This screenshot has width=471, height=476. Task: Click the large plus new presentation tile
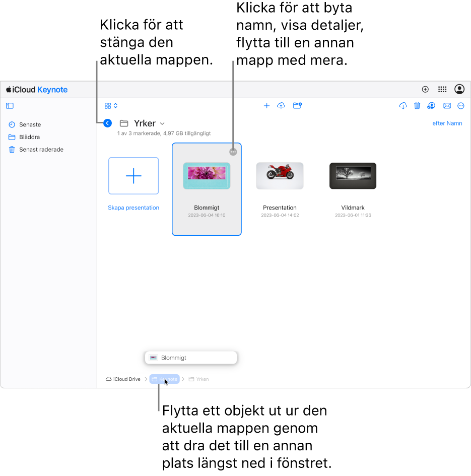click(133, 176)
